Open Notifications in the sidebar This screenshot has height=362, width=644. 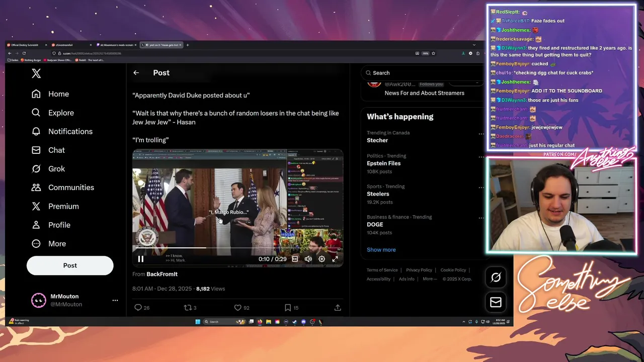pyautogui.click(x=62, y=131)
